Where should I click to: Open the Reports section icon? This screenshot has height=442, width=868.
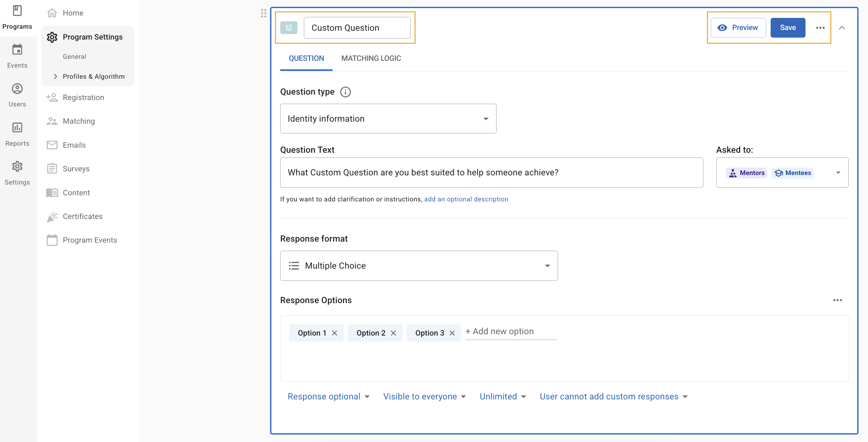pyautogui.click(x=17, y=128)
